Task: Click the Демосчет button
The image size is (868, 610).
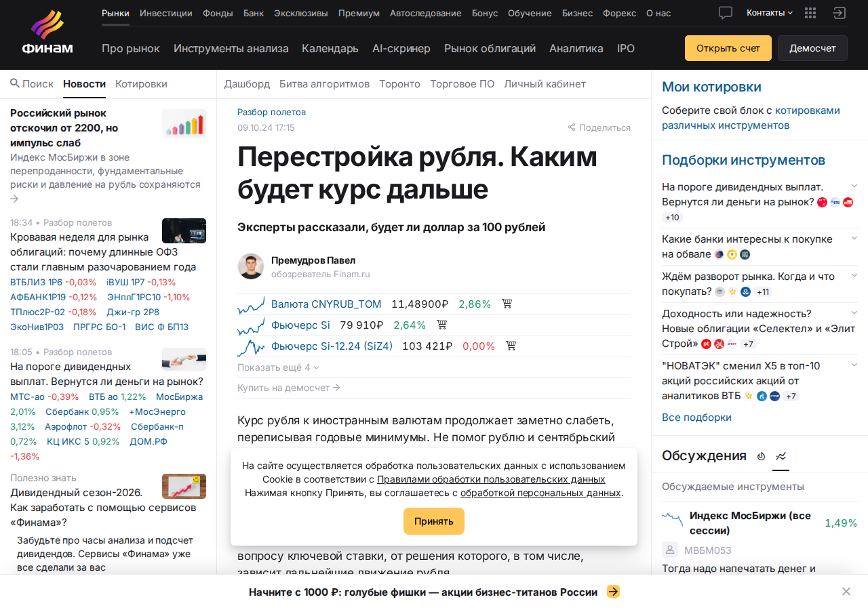Action: tap(812, 48)
